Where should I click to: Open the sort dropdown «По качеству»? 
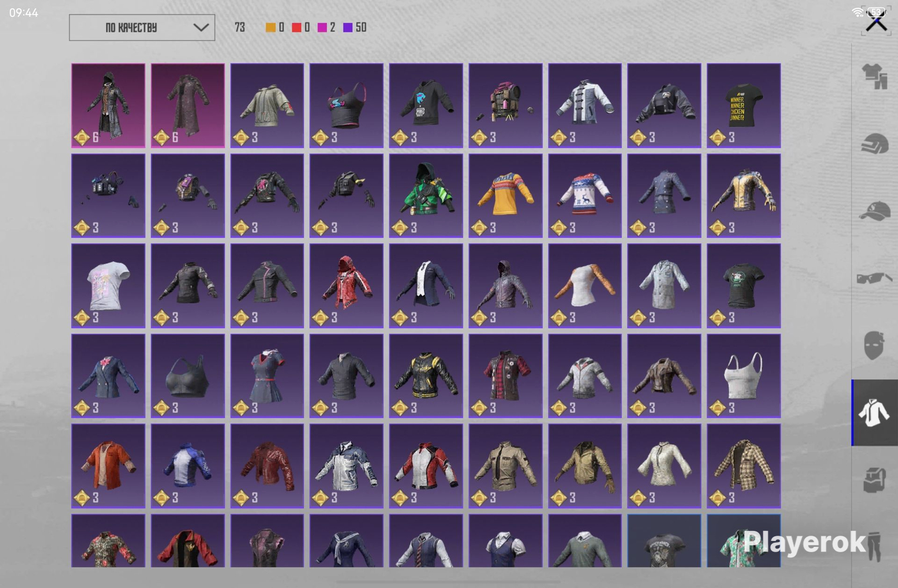click(142, 28)
